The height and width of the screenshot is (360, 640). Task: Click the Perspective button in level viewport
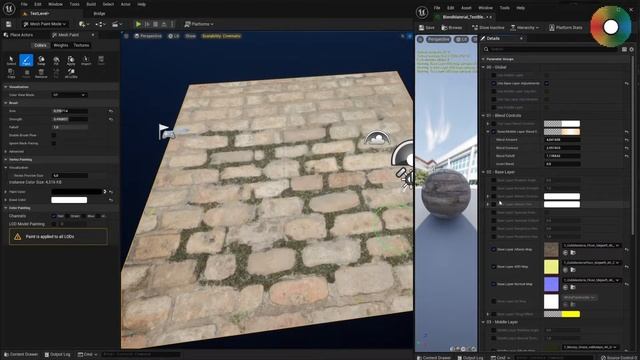[148, 36]
